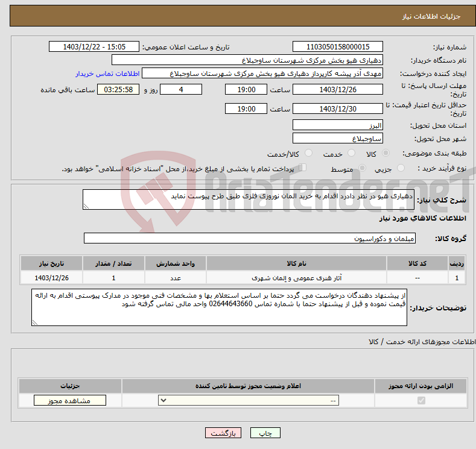Click the جزئیات column header
Screen dimensions: 476x449
[x=70, y=386]
